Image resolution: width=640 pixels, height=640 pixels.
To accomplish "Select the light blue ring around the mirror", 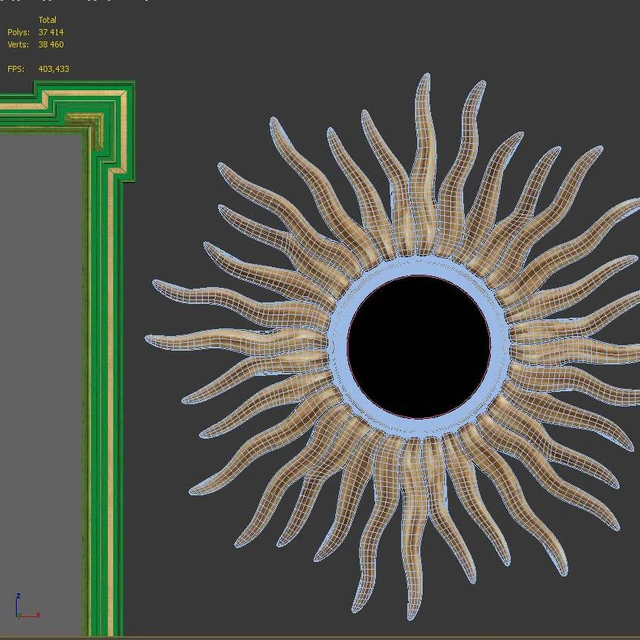I will (337, 347).
